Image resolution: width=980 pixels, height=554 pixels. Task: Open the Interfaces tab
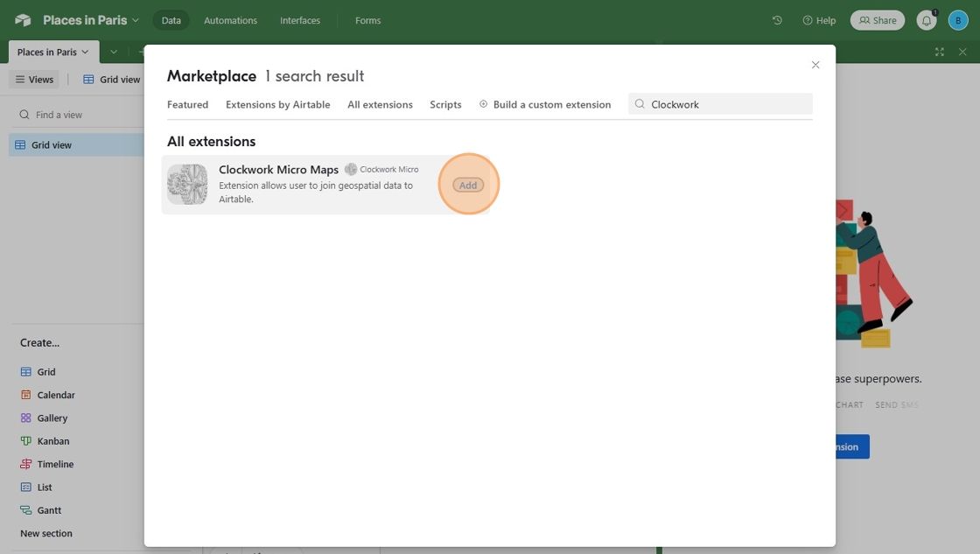tap(300, 20)
